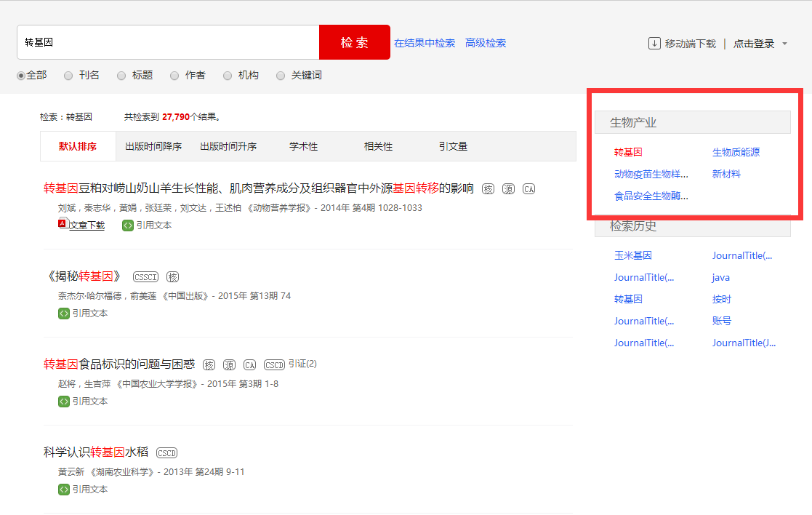Expand the 点击登录 dropdown arrow

784,44
